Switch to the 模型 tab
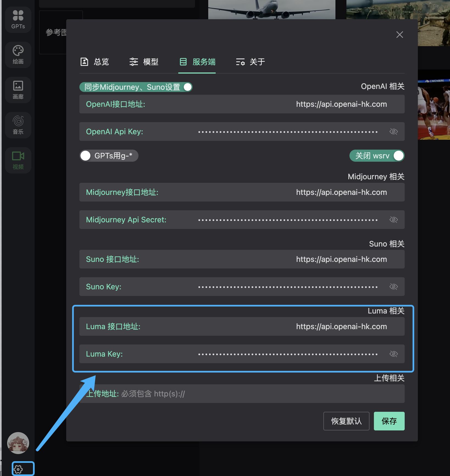 coord(144,62)
